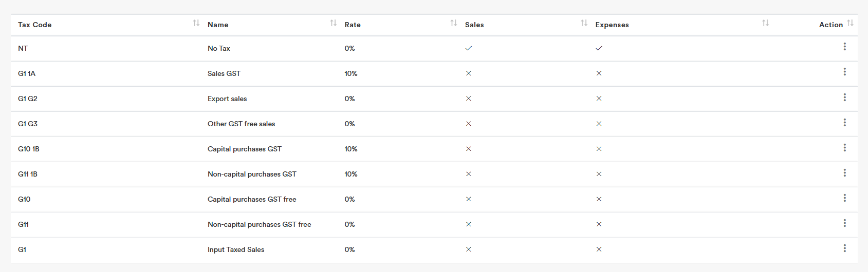Click the Expenses column header label
This screenshot has height=272, width=868.
pyautogui.click(x=612, y=25)
